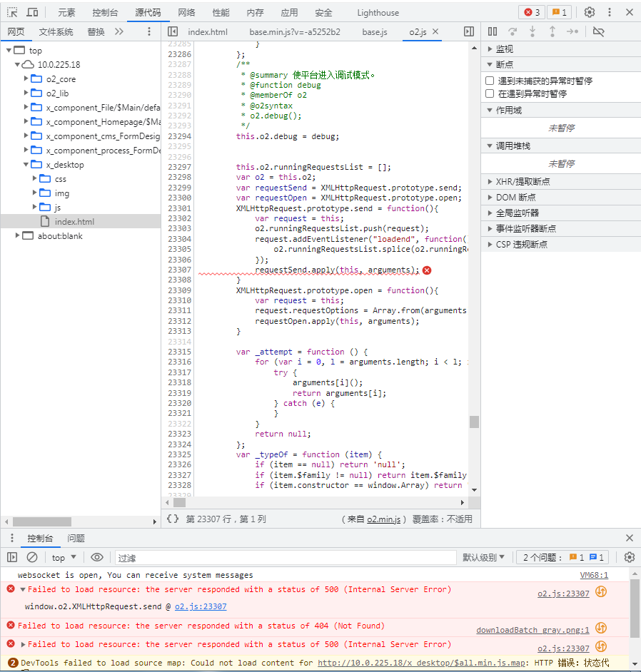Click deactivate breakpoints icon
The height and width of the screenshot is (672, 641).
click(598, 31)
